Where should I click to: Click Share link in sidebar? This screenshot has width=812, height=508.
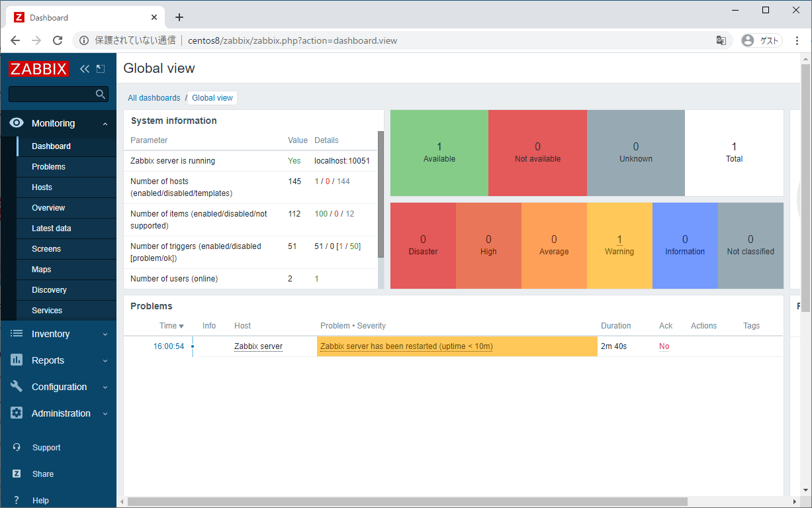(43, 474)
